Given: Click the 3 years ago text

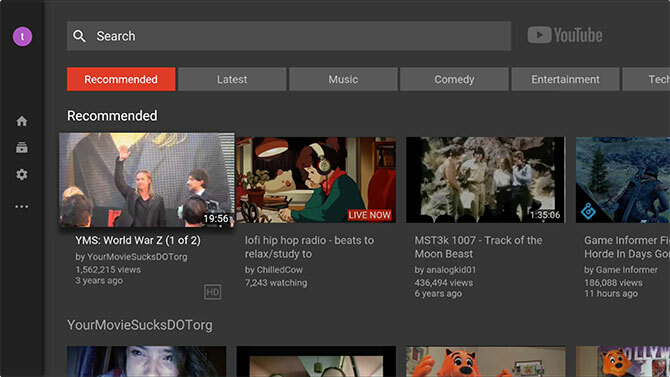Looking at the screenshot, I should point(99,280).
